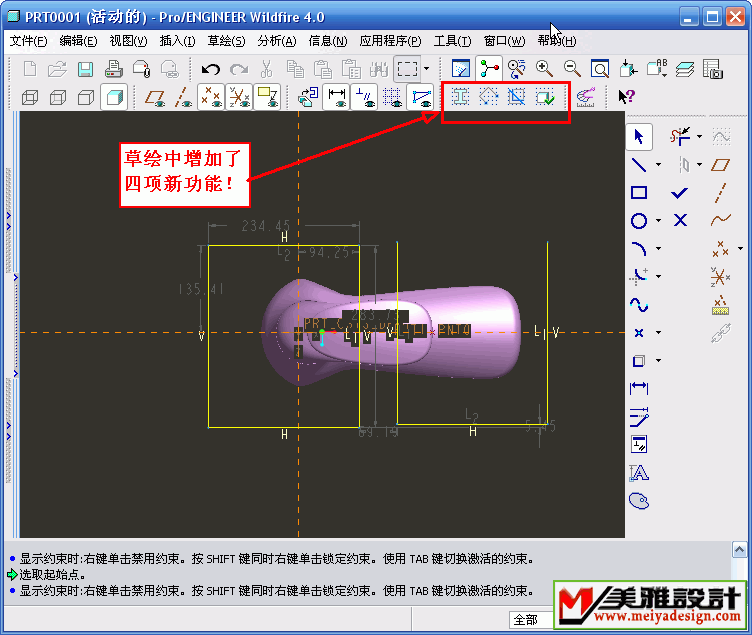The height and width of the screenshot is (635, 752).
Task: Expand the Use Edge flyout arrow
Action: coord(658,360)
